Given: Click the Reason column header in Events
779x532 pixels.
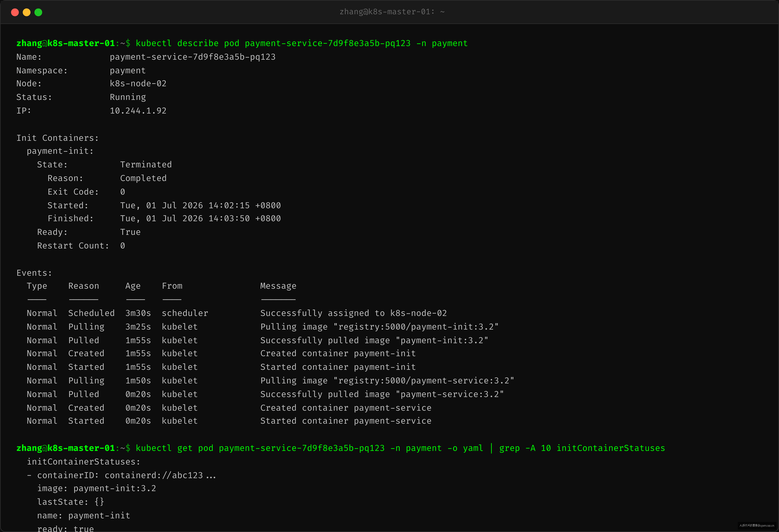Looking at the screenshot, I should (x=84, y=286).
